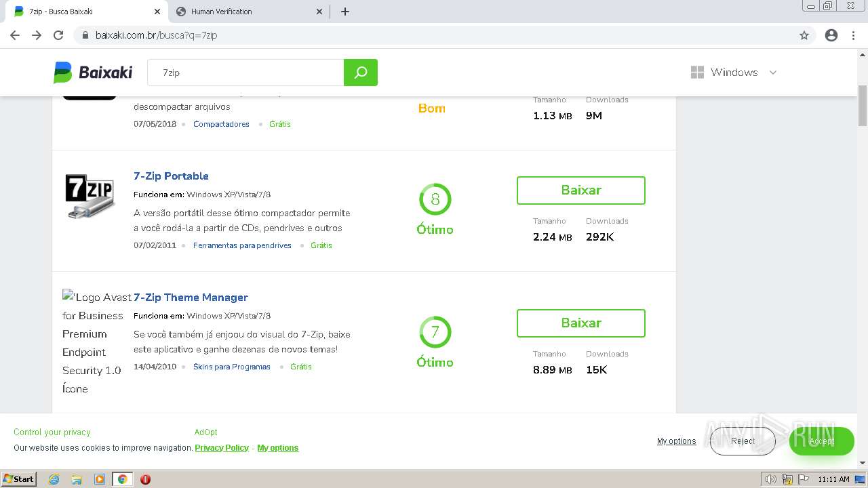Open the Ferramentas para pendrives category
Screen dimensions: 868x488
[x=242, y=245]
